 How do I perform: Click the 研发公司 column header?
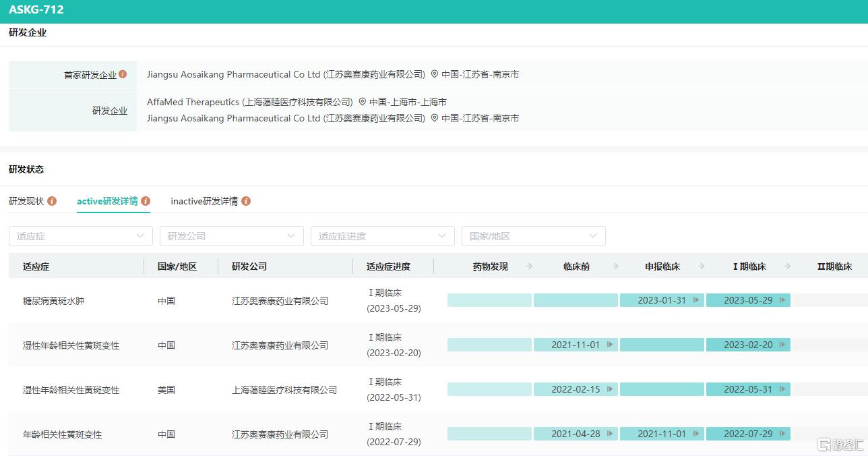249,266
